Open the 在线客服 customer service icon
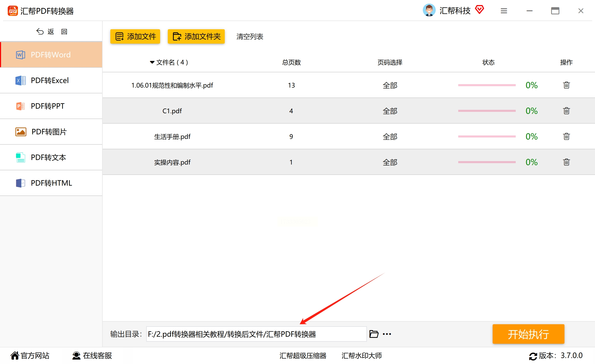Image resolution: width=595 pixels, height=364 pixels. 76,356
